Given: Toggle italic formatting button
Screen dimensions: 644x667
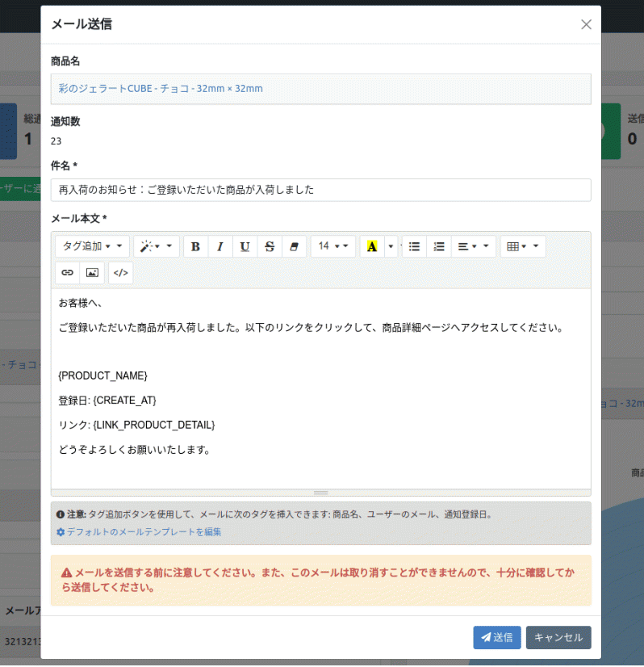Looking at the screenshot, I should pos(220,246).
